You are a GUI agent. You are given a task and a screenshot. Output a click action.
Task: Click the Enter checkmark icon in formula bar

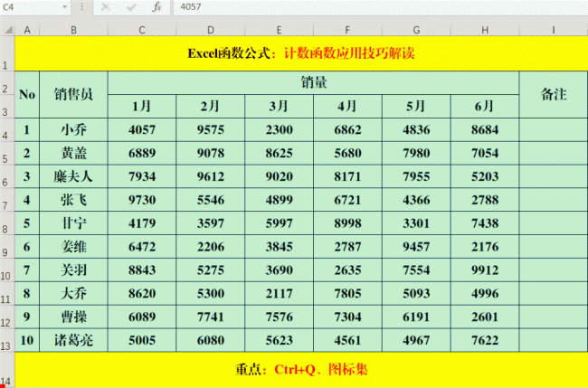(131, 6)
